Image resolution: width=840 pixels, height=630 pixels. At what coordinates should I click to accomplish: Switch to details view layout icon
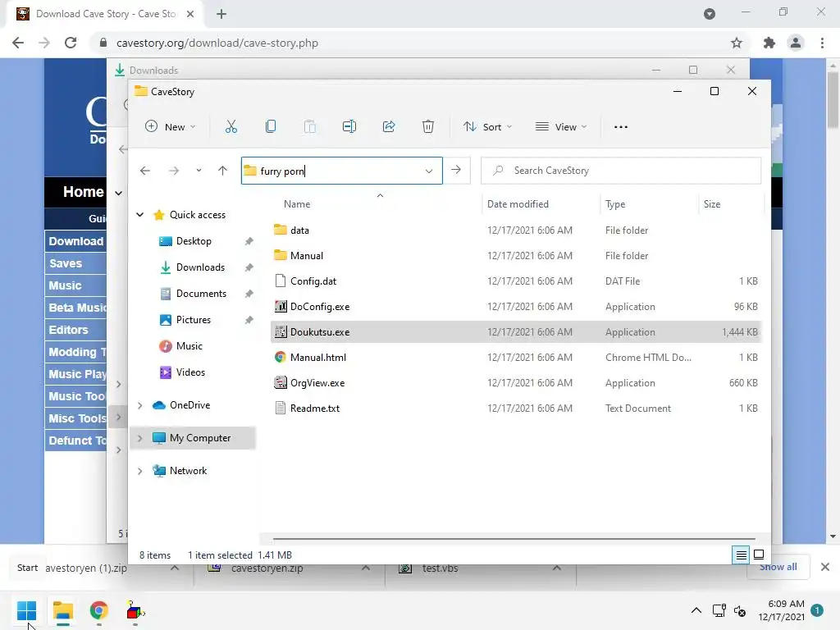pos(741,555)
